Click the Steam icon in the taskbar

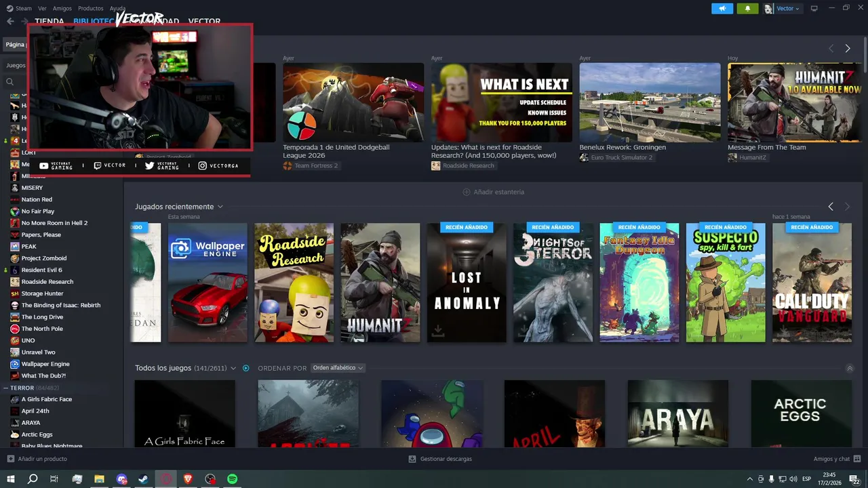click(x=144, y=479)
